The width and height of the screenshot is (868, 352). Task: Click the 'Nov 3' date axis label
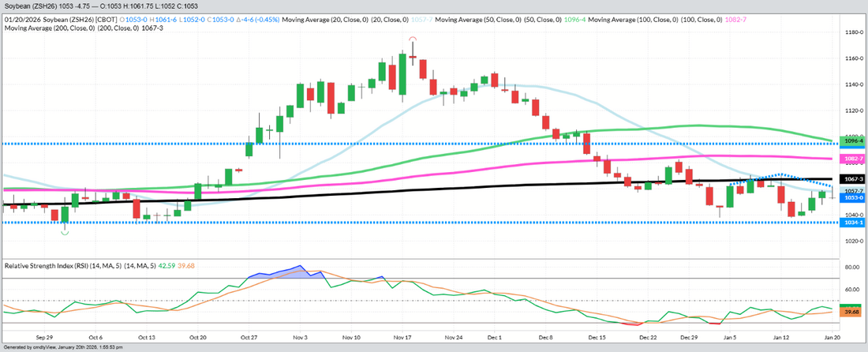coord(300,337)
